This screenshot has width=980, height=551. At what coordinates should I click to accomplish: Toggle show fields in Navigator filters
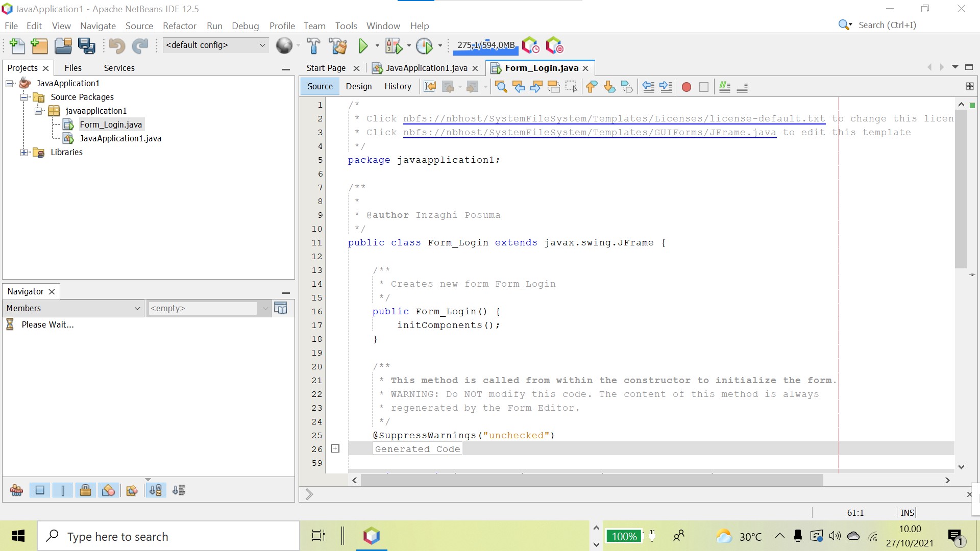click(40, 490)
